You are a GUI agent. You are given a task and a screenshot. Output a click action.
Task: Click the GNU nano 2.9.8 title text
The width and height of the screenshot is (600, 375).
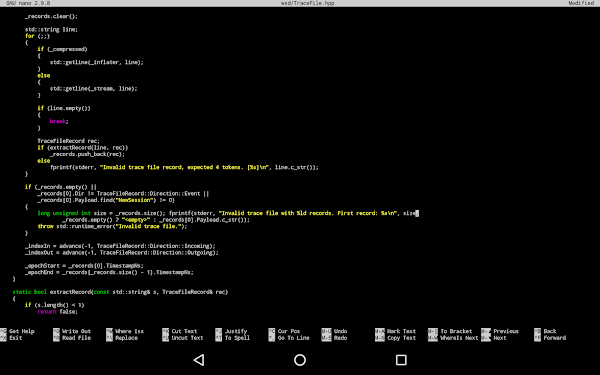click(x=28, y=3)
